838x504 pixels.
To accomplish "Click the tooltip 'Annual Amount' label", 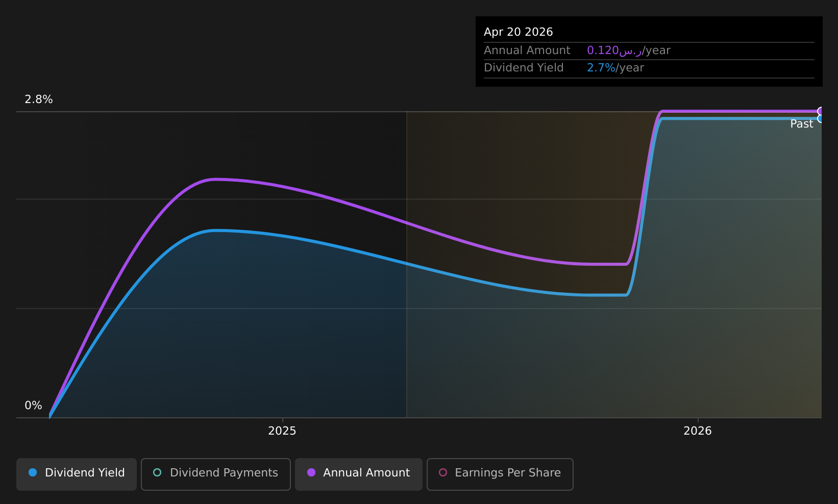I will click(527, 51).
